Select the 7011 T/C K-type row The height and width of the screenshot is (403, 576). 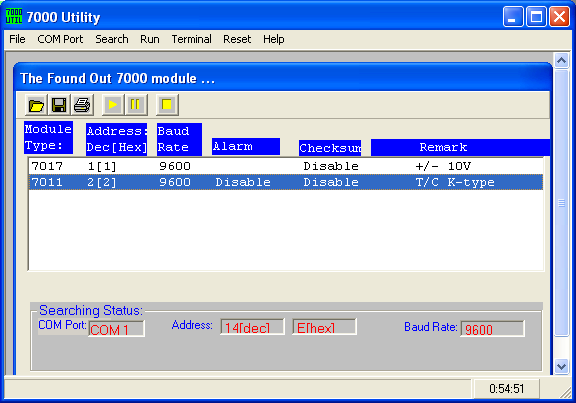286,182
